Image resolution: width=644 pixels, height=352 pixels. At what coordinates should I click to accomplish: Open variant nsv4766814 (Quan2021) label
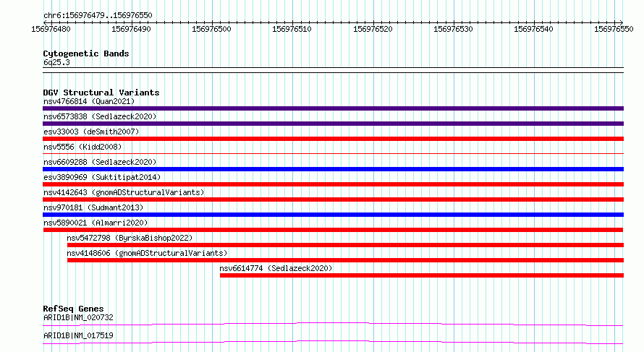click(x=89, y=101)
